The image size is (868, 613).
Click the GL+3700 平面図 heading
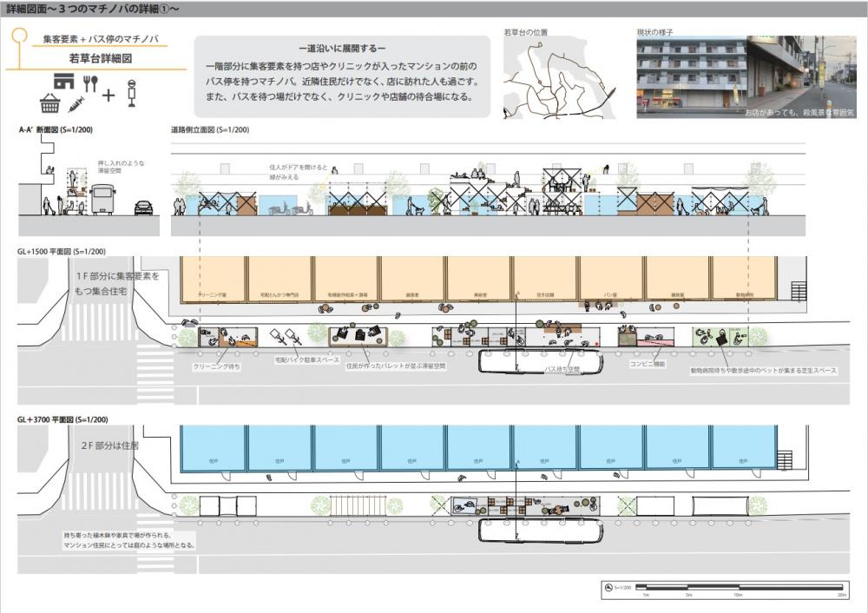pos(62,419)
